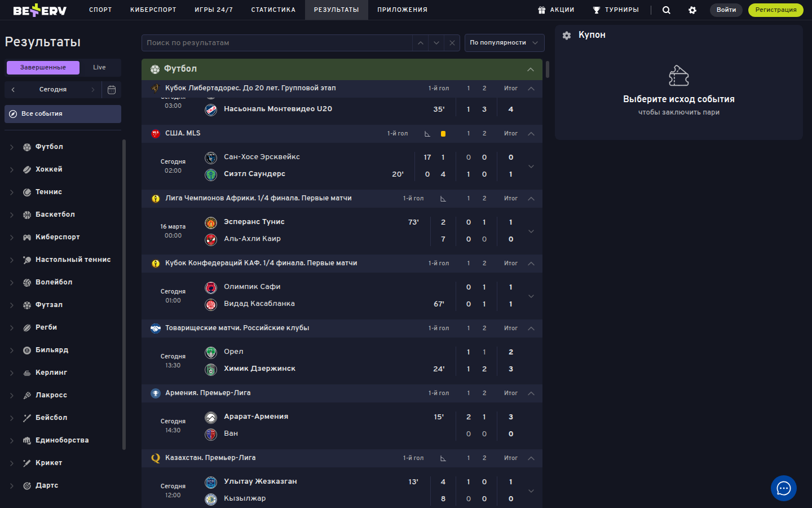Screen dimensions: 812x508
Task: Open the search magnifier icon in header
Action: 666,10
